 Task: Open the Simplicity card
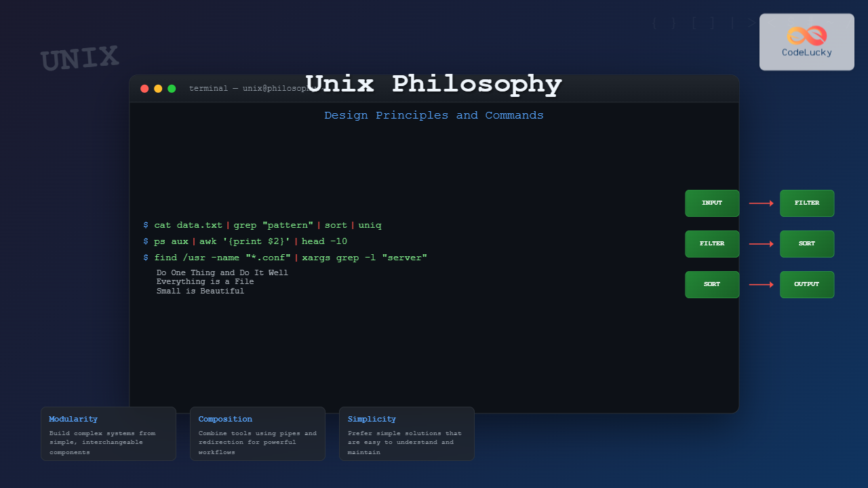pyautogui.click(x=407, y=434)
